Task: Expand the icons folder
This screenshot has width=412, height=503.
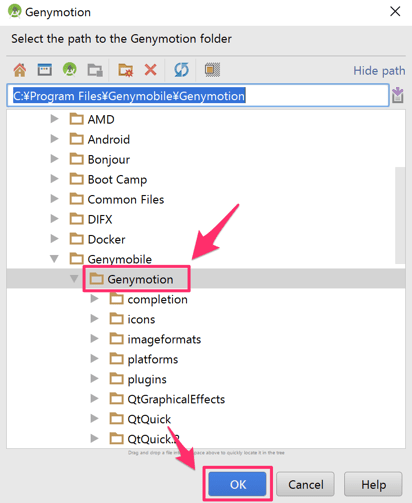Action: (x=94, y=319)
